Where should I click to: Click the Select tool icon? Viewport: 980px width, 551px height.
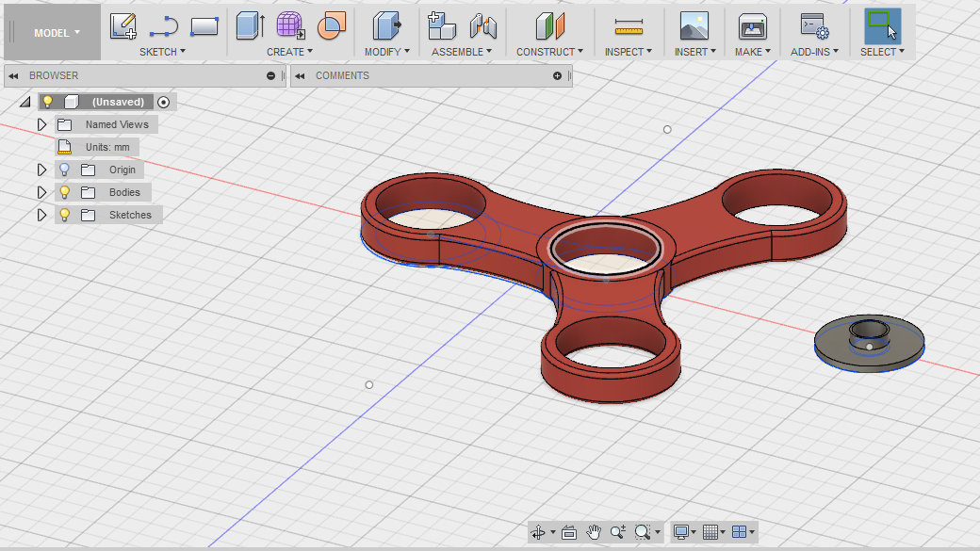[883, 26]
